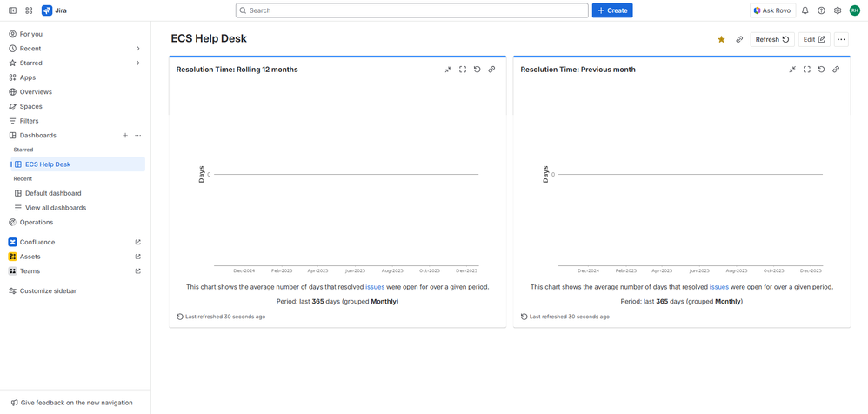868x414 pixels.
Task: Click the dashboard Refresh button
Action: pos(772,39)
